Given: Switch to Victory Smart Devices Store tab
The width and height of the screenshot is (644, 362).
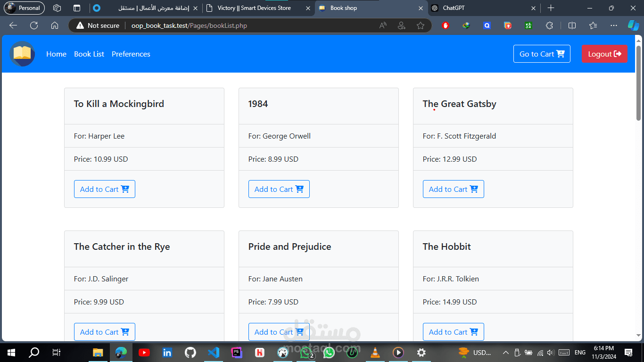Looking at the screenshot, I should click(x=258, y=8).
